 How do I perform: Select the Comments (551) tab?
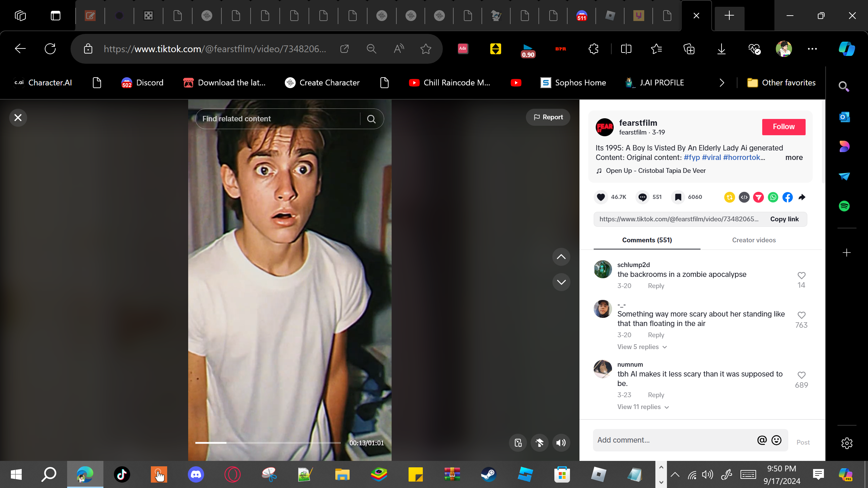point(647,240)
